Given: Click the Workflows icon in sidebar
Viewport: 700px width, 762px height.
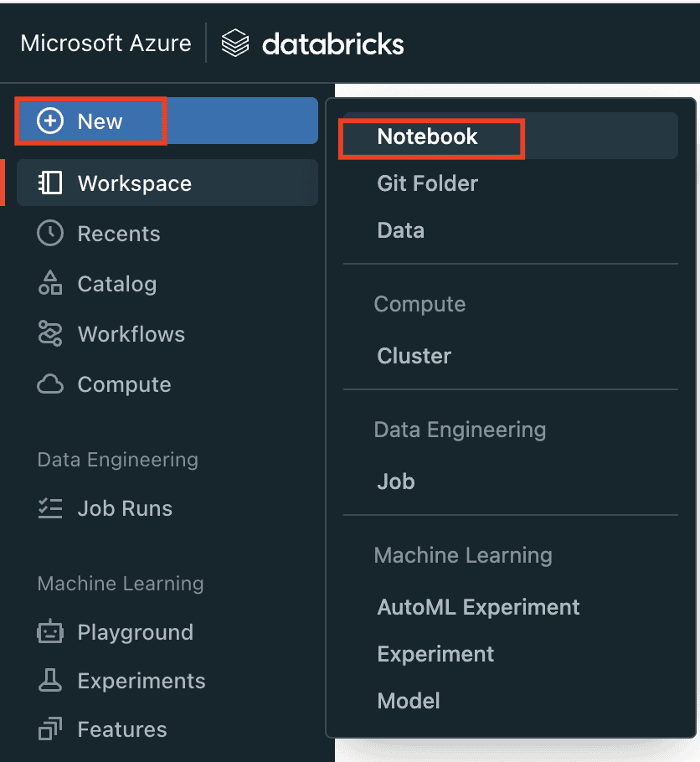Looking at the screenshot, I should [50, 334].
